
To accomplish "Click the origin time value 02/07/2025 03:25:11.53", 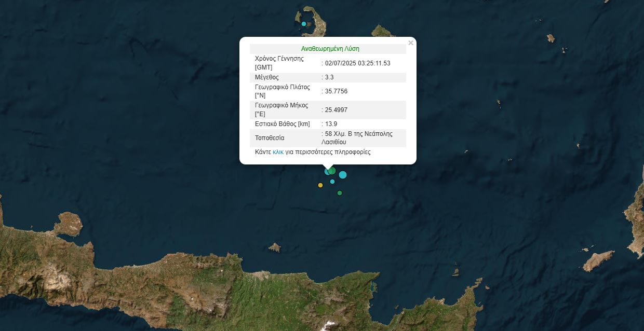I will coord(357,63).
